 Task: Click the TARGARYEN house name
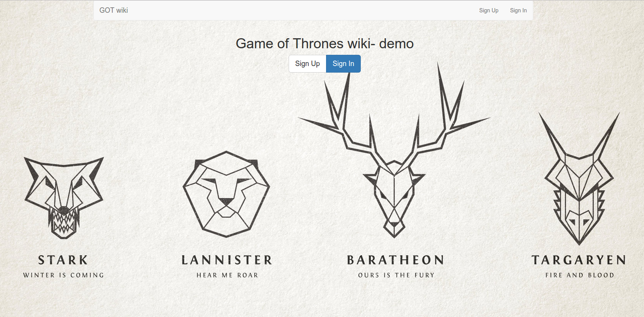tap(579, 260)
